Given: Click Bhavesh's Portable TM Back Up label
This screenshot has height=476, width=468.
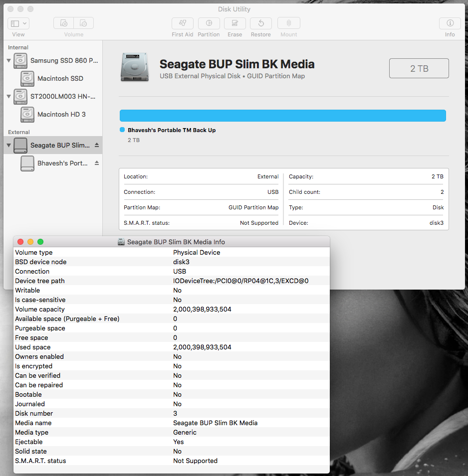Looking at the screenshot, I should tap(172, 130).
